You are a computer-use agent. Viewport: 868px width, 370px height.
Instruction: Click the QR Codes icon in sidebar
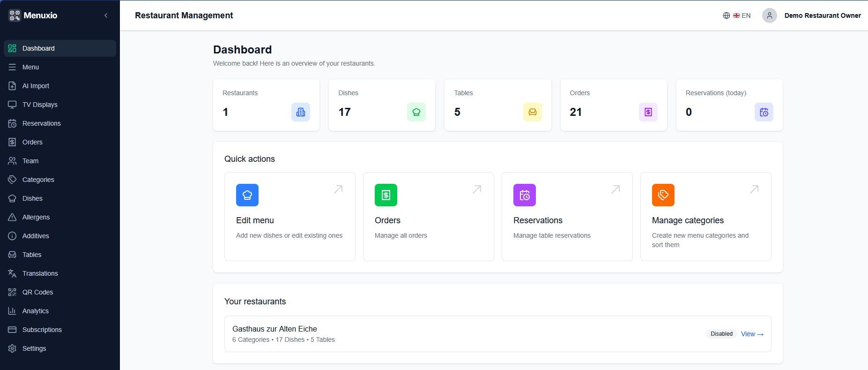click(12, 292)
